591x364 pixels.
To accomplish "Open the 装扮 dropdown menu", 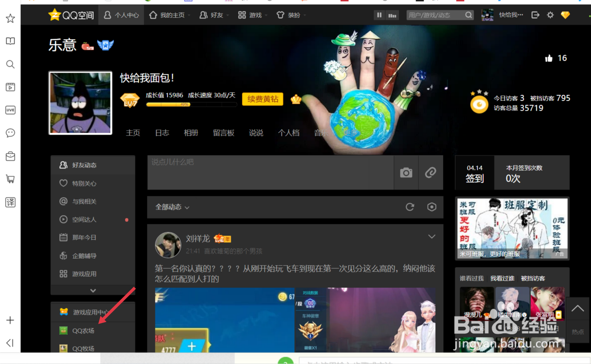I will pyautogui.click(x=291, y=15).
